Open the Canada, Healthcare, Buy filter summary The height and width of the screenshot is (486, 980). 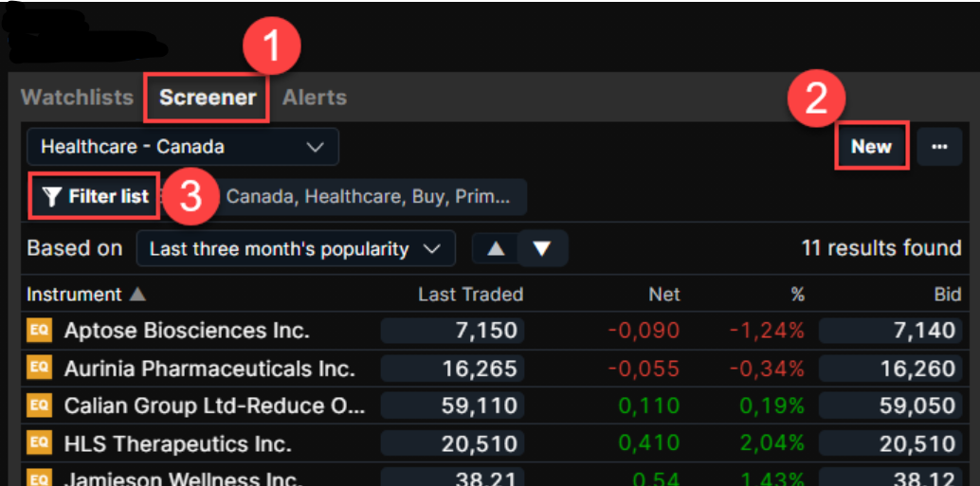368,197
